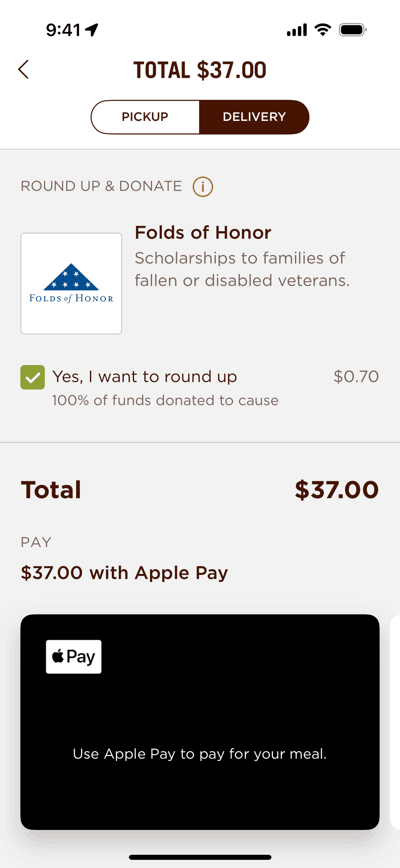Tap the $0.70 round up amount

[x=356, y=377]
